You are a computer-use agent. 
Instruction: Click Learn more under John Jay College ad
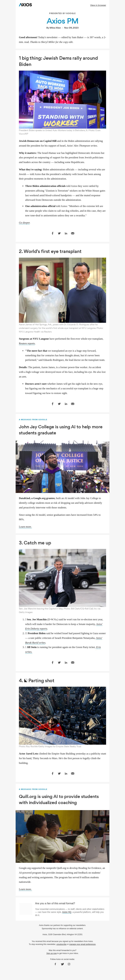tap(25, 526)
